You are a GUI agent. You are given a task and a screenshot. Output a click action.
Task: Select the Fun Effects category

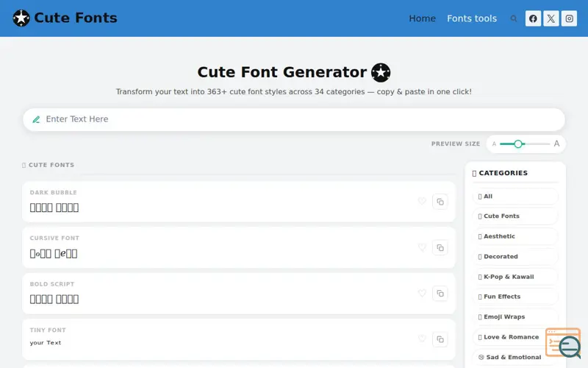[515, 297]
